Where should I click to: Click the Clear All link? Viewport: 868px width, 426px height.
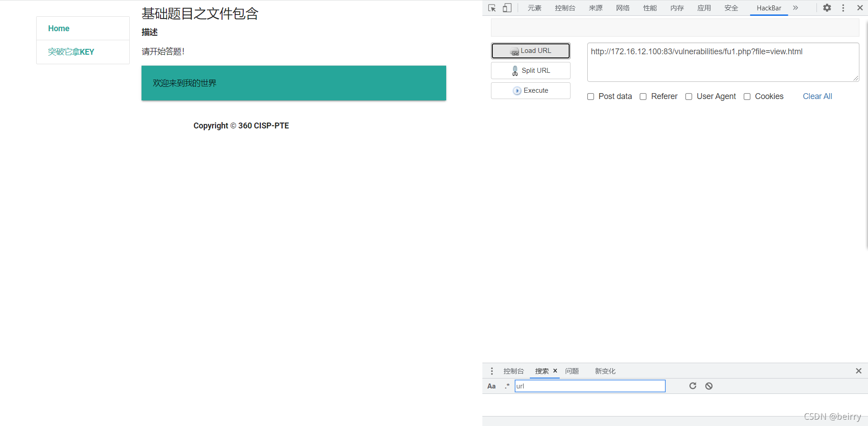[x=817, y=96]
